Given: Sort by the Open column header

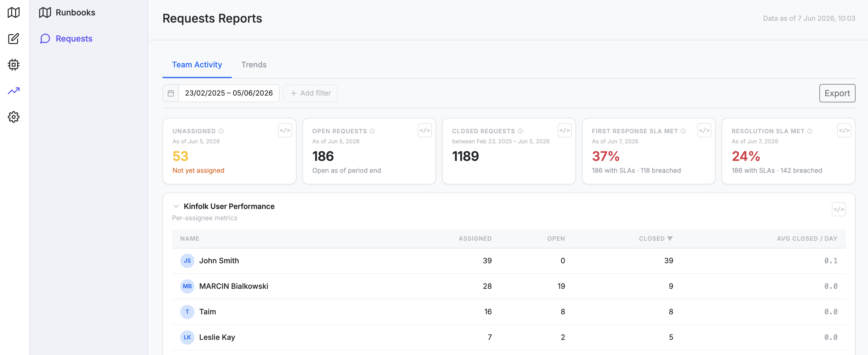Looking at the screenshot, I should click(x=556, y=239).
